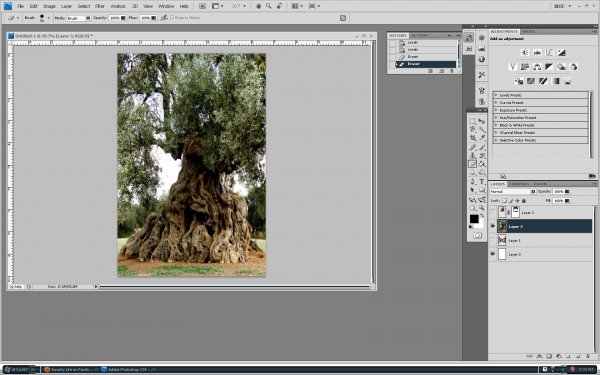This screenshot has width=600, height=375.
Task: Activate the Zoom tool in toolbox
Action: (482, 208)
